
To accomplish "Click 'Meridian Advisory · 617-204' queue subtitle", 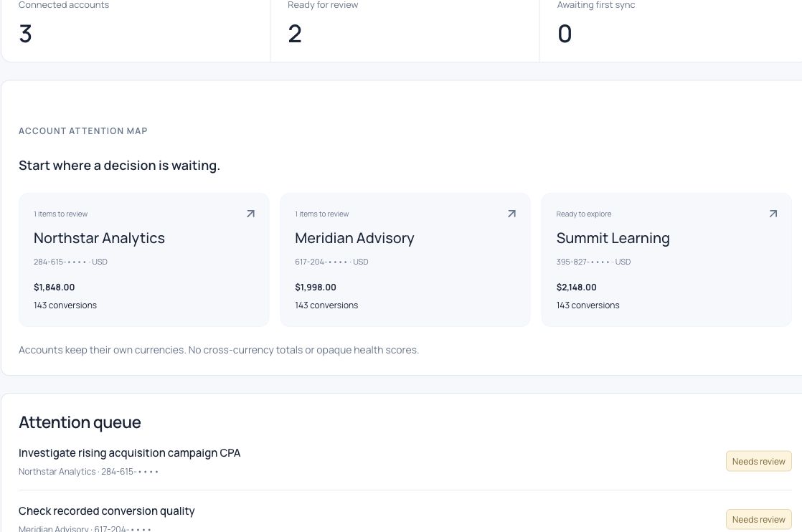I will pos(85,529).
